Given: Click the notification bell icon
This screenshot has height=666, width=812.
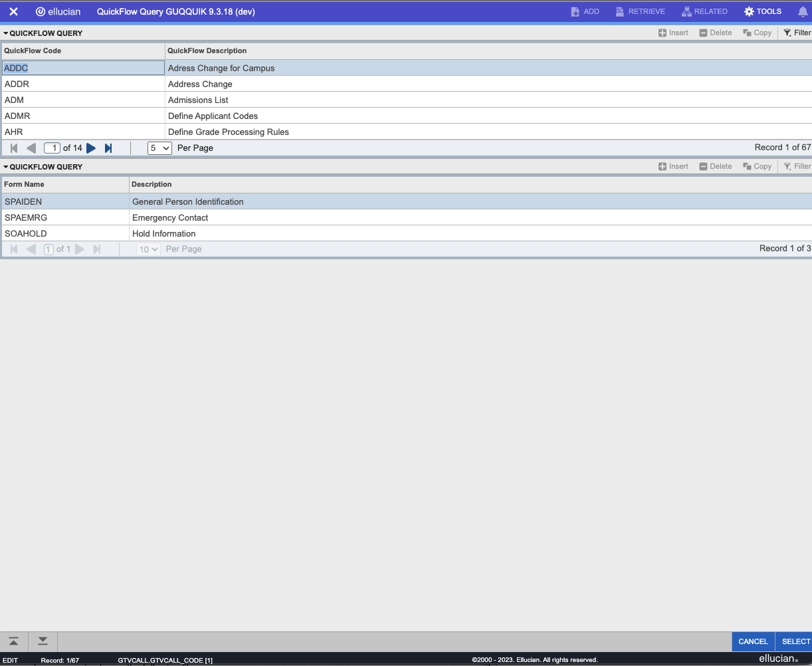Looking at the screenshot, I should [x=803, y=11].
